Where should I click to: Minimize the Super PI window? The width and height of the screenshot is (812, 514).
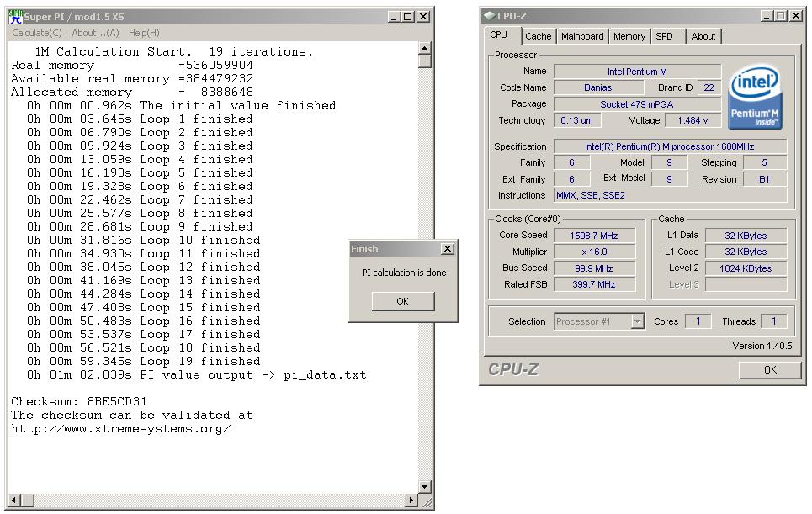tap(394, 17)
